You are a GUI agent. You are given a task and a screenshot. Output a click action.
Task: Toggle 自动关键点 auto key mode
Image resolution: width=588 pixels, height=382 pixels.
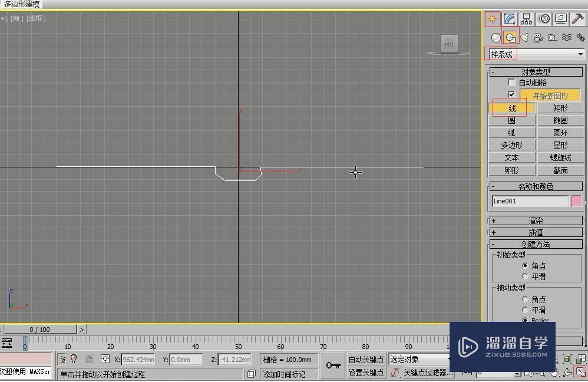tap(366, 360)
